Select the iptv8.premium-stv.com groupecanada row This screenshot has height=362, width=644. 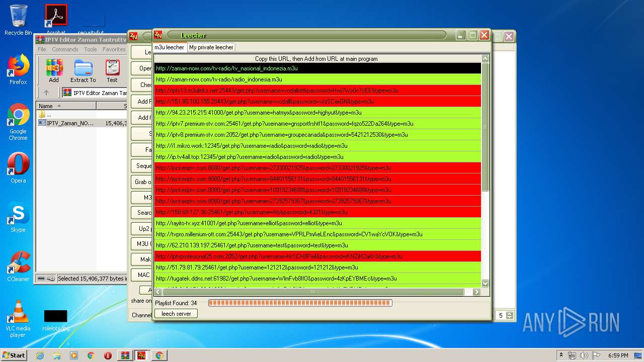coord(317,135)
